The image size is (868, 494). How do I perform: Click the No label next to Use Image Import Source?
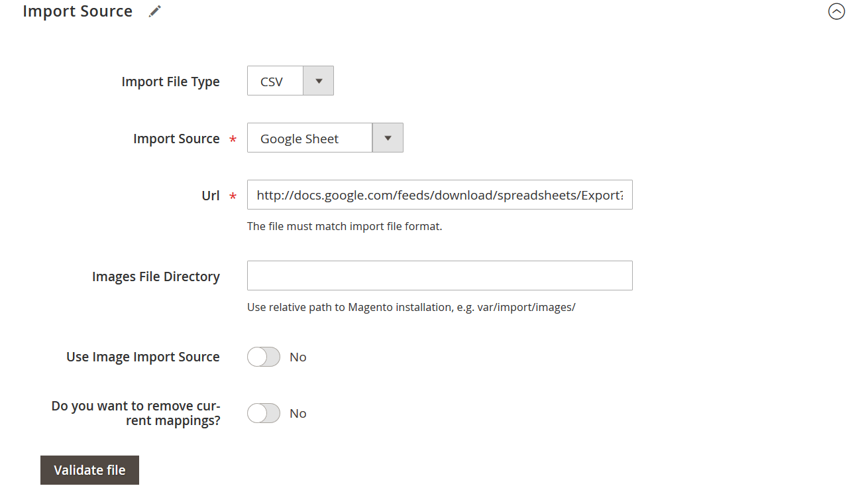tap(298, 357)
